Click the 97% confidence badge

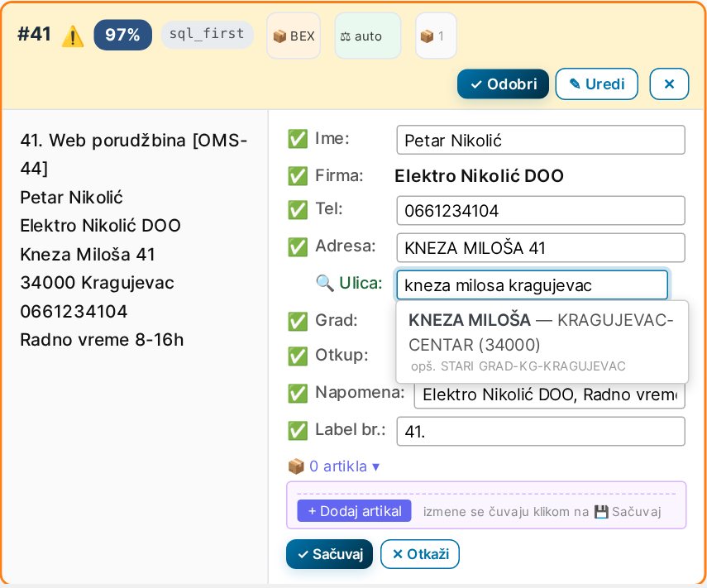[122, 35]
